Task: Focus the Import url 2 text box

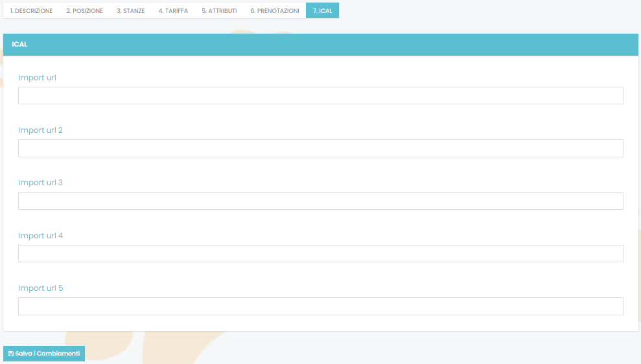Action: tap(320, 148)
